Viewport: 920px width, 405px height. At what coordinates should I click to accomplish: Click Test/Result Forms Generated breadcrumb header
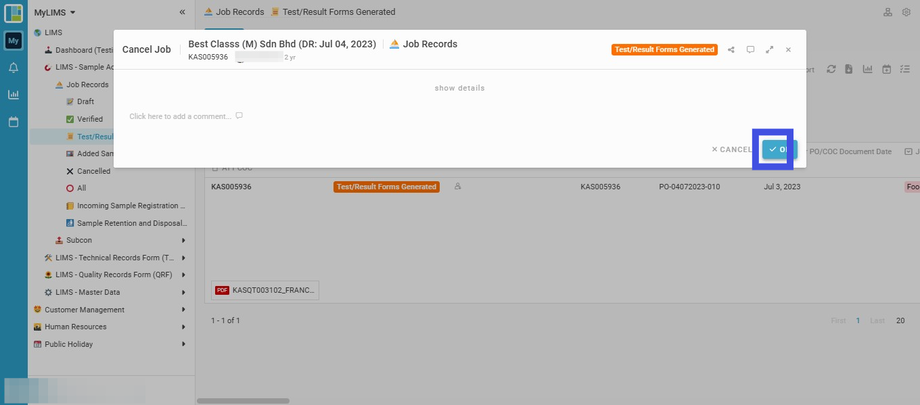click(333, 12)
